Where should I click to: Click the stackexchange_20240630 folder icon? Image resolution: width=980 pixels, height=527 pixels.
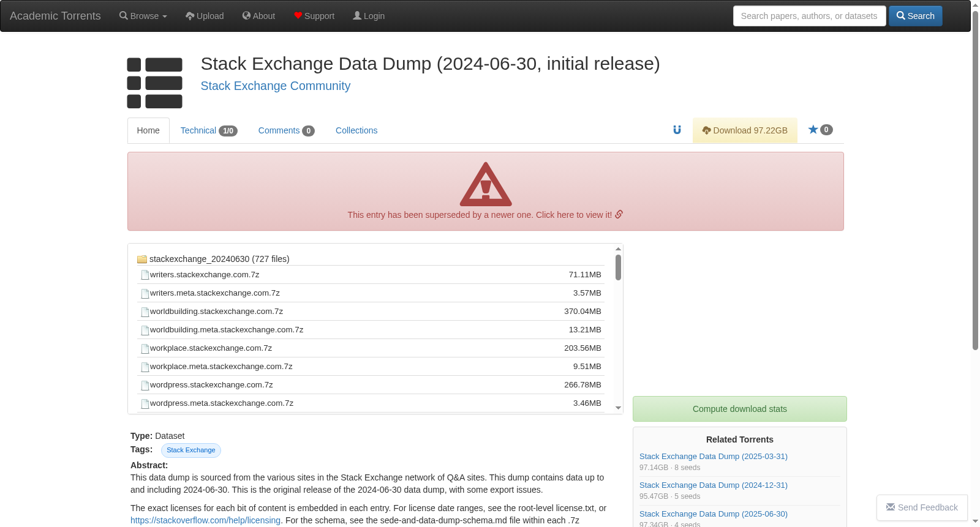[x=142, y=260]
